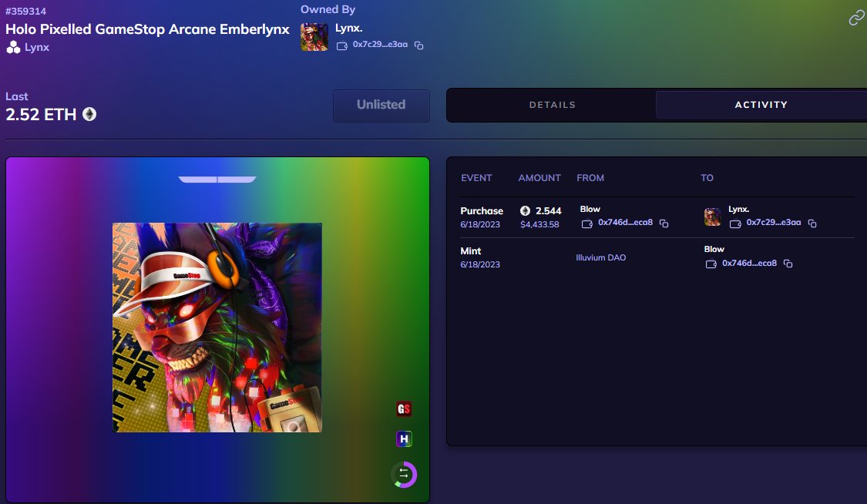The height and width of the screenshot is (504, 867).
Task: Open Lynx. avatar in the Purchase row
Action: point(712,217)
